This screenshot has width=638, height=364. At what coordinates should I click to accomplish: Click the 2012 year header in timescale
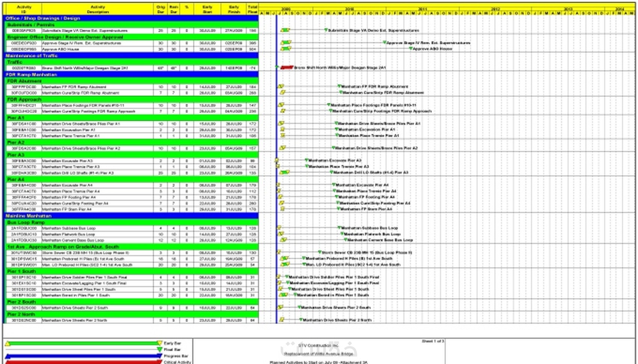(x=495, y=8)
